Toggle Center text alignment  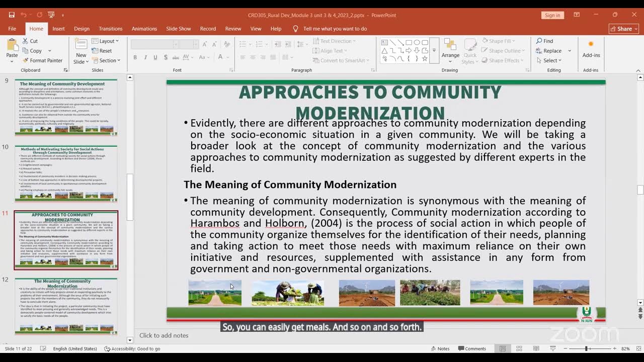253,57
